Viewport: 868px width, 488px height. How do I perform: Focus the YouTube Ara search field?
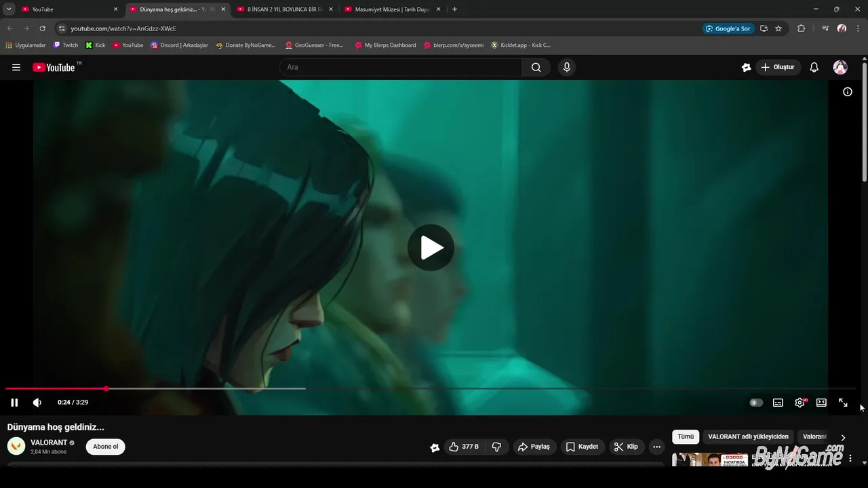pyautogui.click(x=400, y=67)
